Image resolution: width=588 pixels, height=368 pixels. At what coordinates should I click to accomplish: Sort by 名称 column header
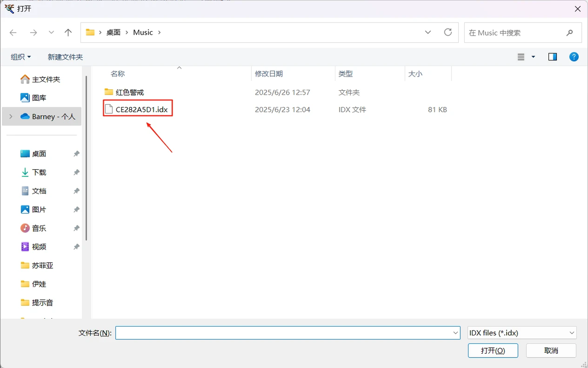tap(117, 74)
